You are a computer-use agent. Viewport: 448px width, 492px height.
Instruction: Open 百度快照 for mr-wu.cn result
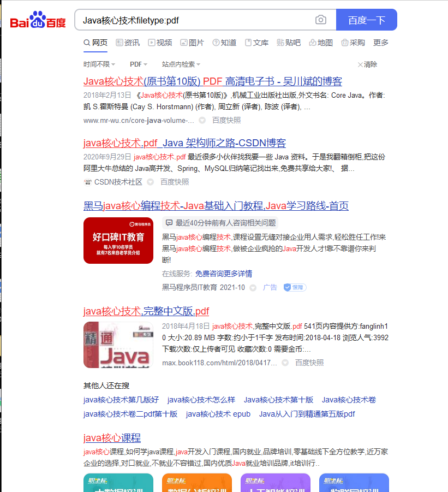pyautogui.click(x=226, y=120)
